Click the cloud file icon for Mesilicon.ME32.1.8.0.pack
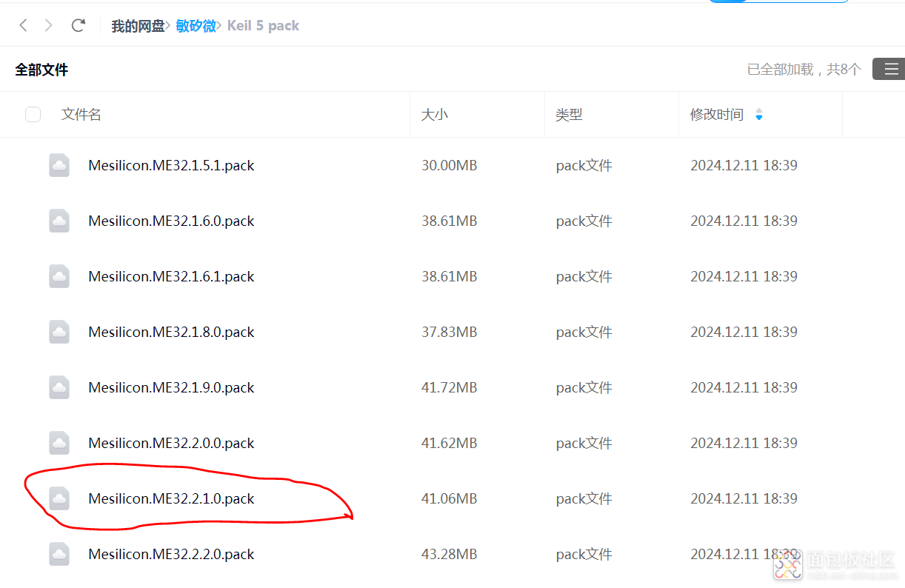This screenshot has width=905, height=588. pos(59,332)
